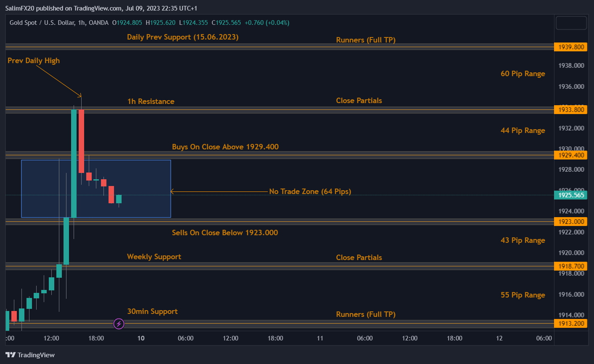Screen dimensions: 594x364
Task: Click the No Trade Zone (64 Pips) text
Action: tap(310, 191)
